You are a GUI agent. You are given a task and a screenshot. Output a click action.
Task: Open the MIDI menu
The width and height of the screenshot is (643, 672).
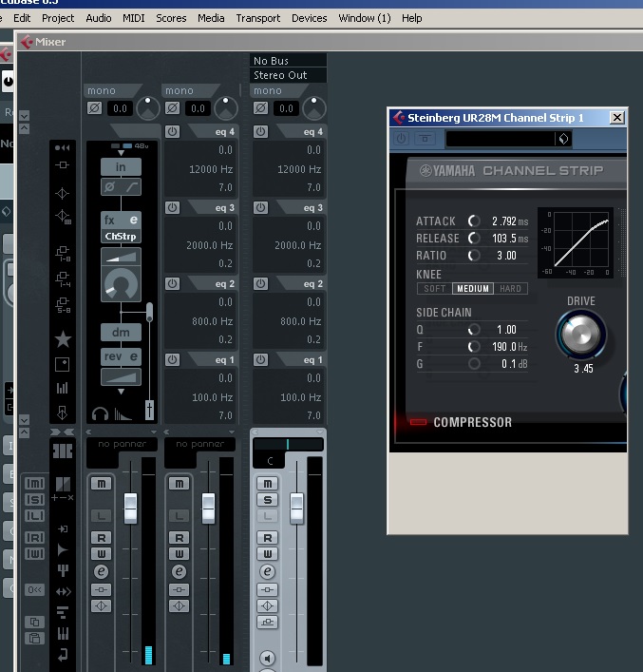click(134, 18)
